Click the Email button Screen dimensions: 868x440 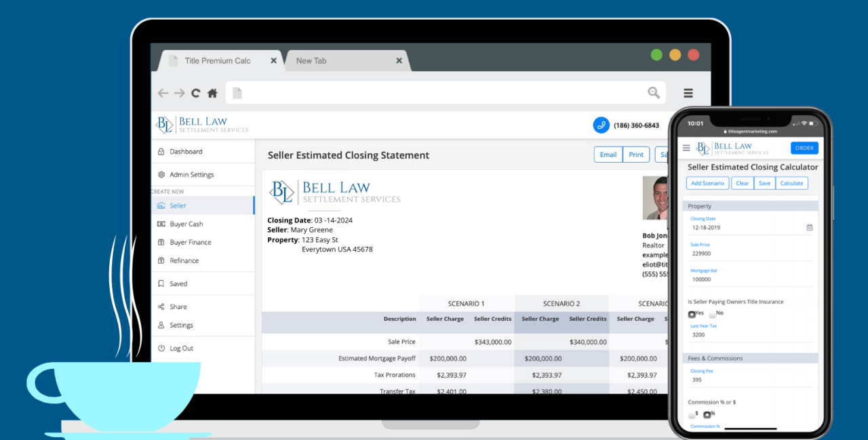click(x=608, y=155)
